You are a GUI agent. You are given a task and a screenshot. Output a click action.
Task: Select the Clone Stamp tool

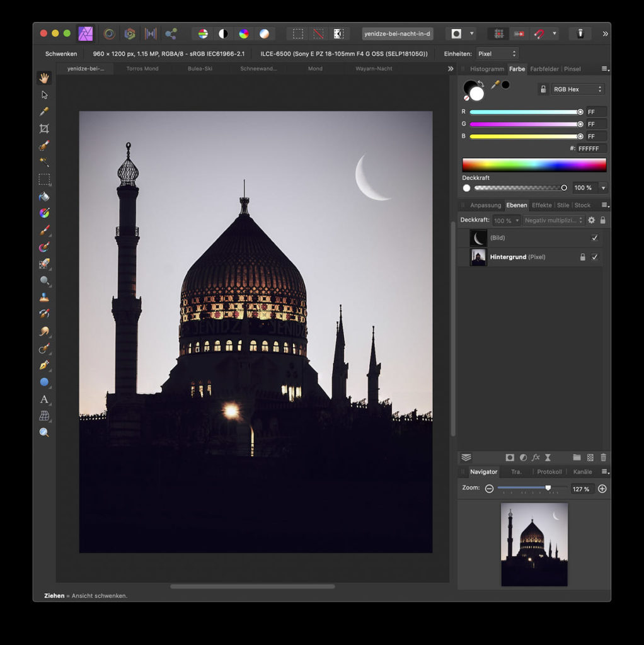[44, 297]
